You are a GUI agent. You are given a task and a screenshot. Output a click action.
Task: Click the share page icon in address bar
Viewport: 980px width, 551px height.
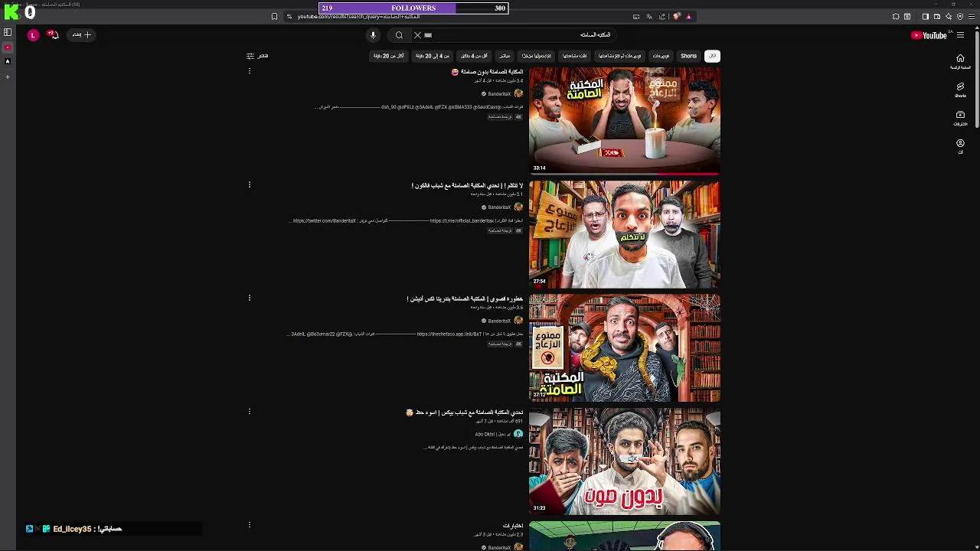click(x=662, y=17)
